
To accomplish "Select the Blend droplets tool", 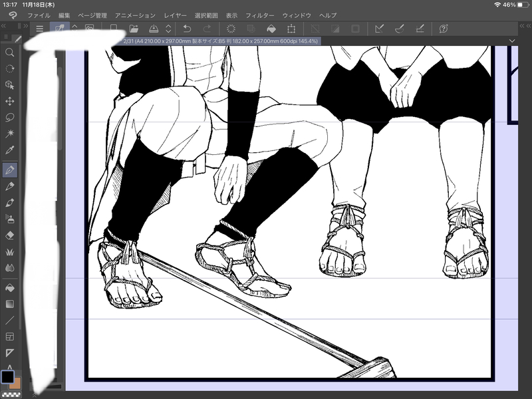I will tap(9, 268).
